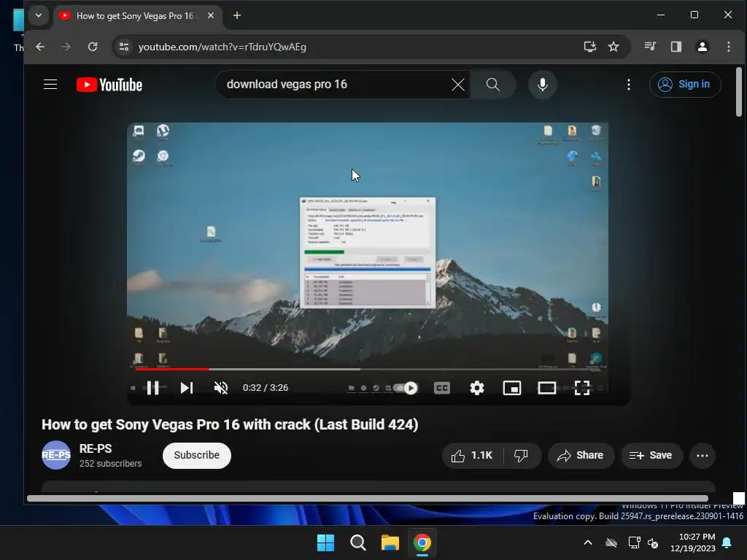Toggle Chrome side panel
747x560 pixels.
(x=676, y=47)
